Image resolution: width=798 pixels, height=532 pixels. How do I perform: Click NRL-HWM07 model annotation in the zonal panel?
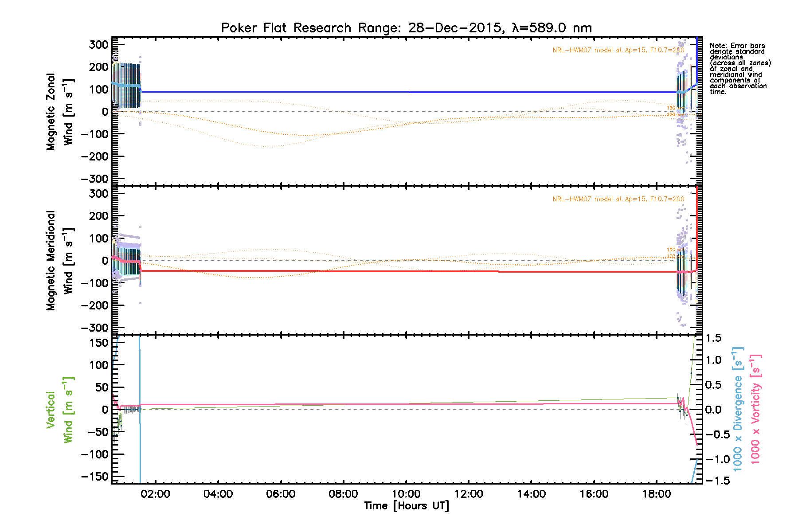pyautogui.click(x=618, y=50)
